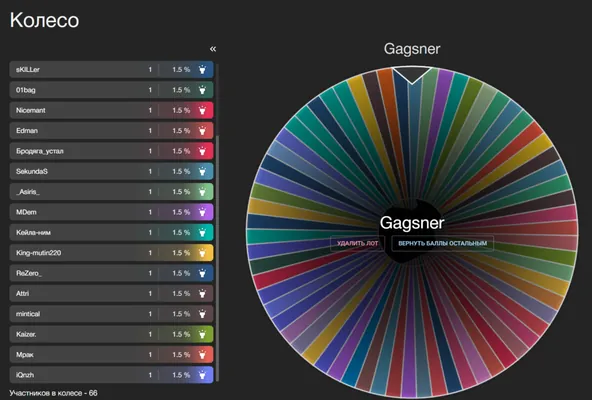The width and height of the screenshot is (592, 400).
Task: Click the highlight icon in 01bag row
Action: pos(202,90)
